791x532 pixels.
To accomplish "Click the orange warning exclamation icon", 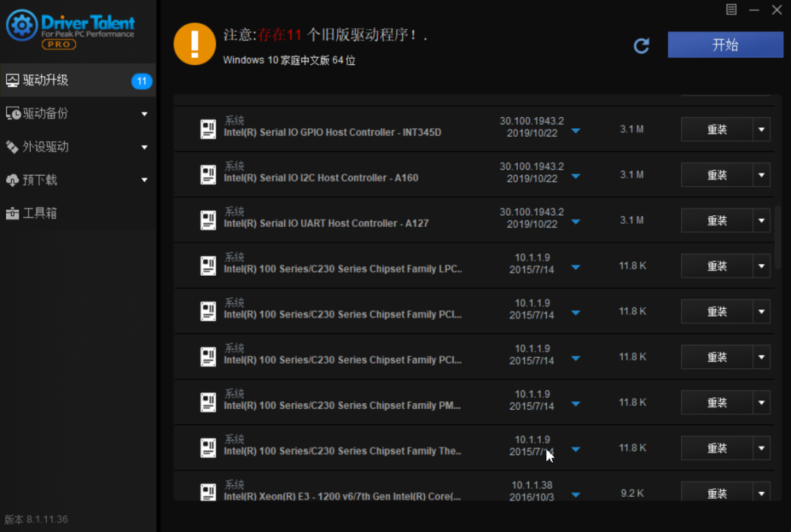I will [x=195, y=44].
